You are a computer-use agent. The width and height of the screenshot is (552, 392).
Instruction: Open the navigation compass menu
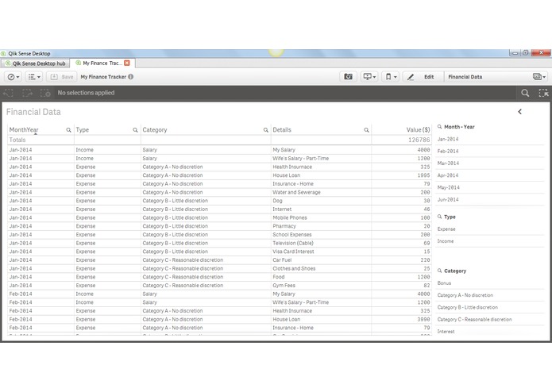pos(14,77)
